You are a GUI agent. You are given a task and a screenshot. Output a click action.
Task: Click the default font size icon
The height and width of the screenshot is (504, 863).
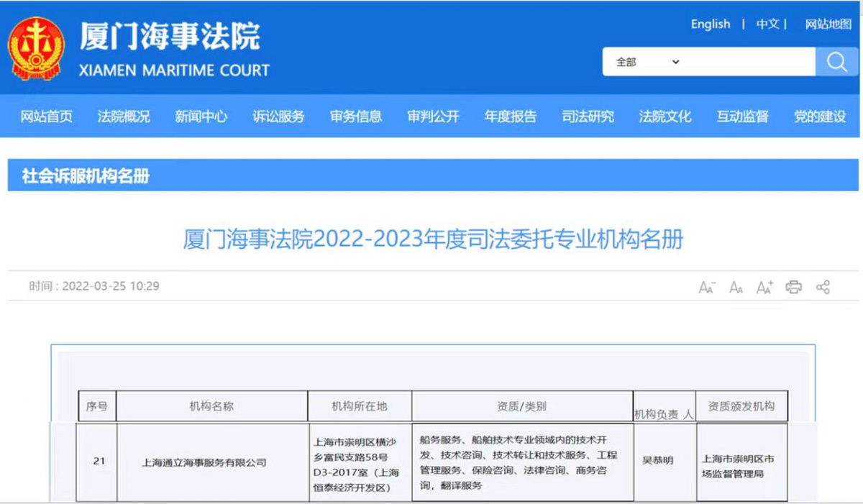(736, 286)
